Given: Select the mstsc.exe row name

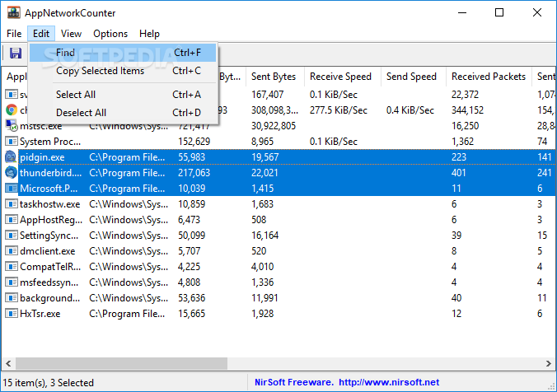Looking at the screenshot, I should 41,126.
